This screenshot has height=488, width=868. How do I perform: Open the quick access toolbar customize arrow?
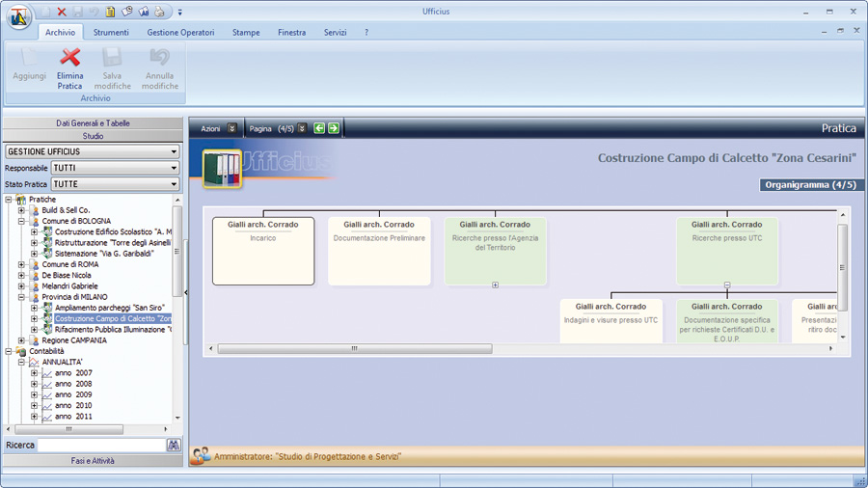[180, 13]
